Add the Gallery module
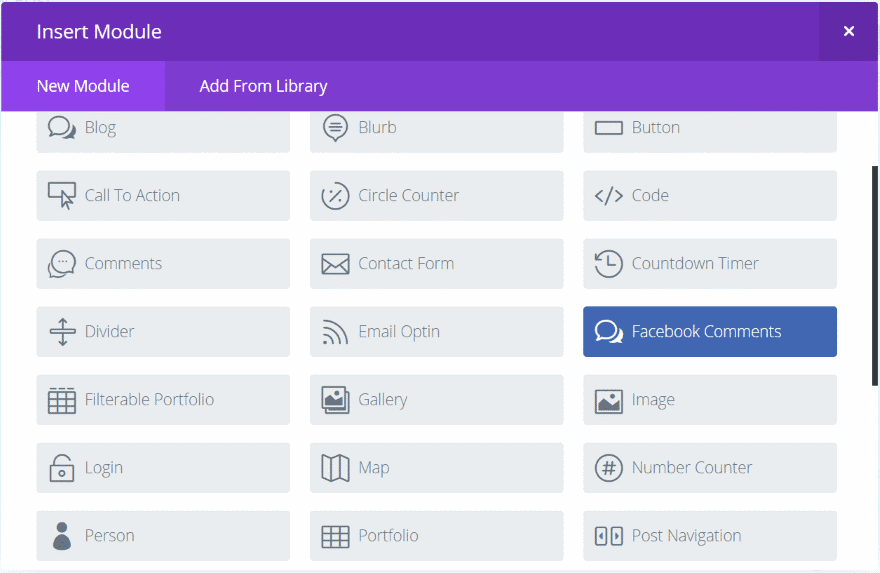This screenshot has height=573, width=880. tap(437, 400)
